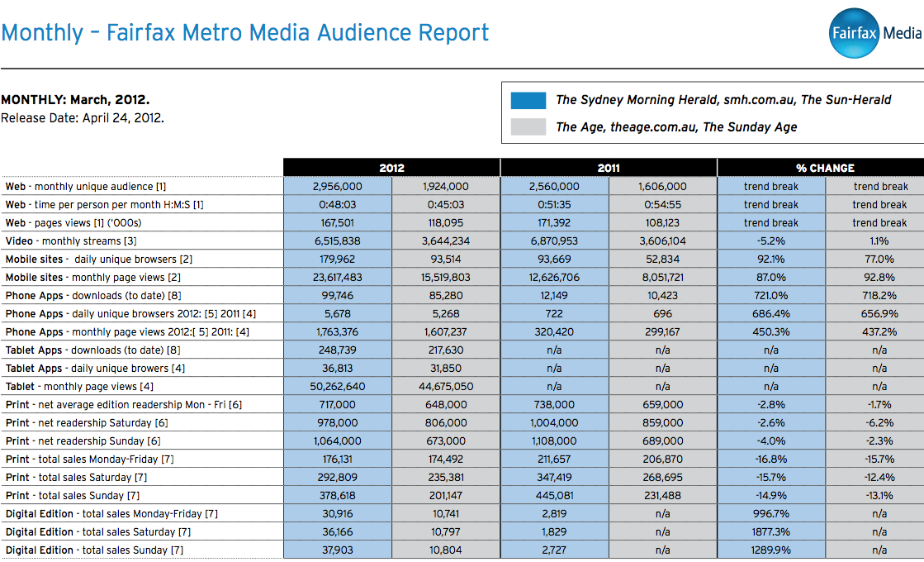Select the 'The Sydney Morning Herald, smh.com.au' legend text
The width and height of the screenshot is (924, 562).
pyautogui.click(x=675, y=100)
